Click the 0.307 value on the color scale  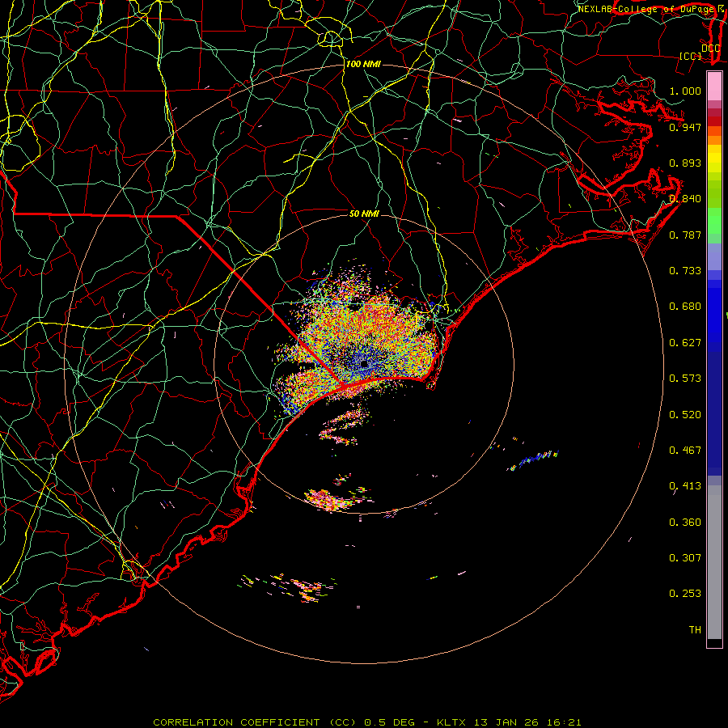click(x=685, y=557)
